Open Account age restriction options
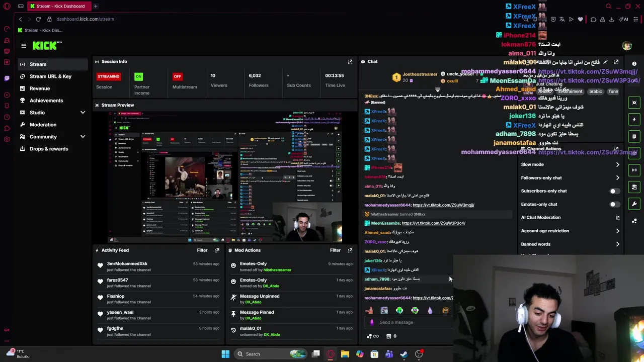Viewport: 644px width, 362px height. click(x=571, y=231)
